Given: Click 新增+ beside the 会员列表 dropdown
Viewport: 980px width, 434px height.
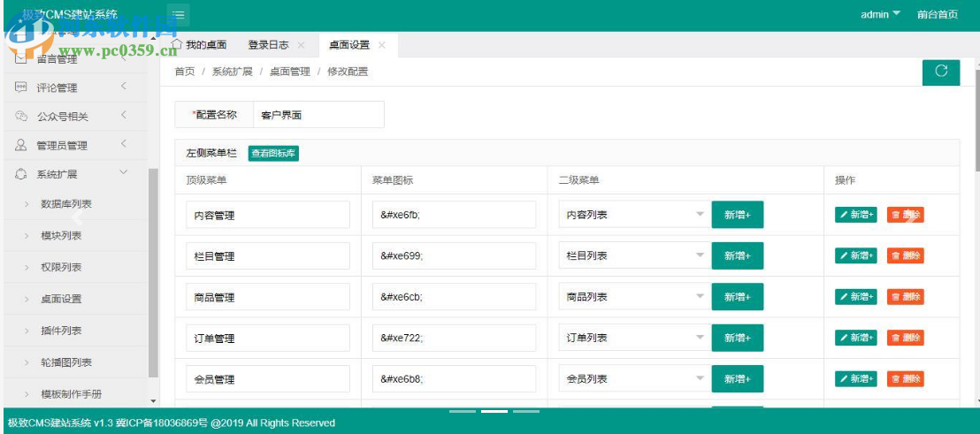Looking at the screenshot, I should click(x=738, y=379).
